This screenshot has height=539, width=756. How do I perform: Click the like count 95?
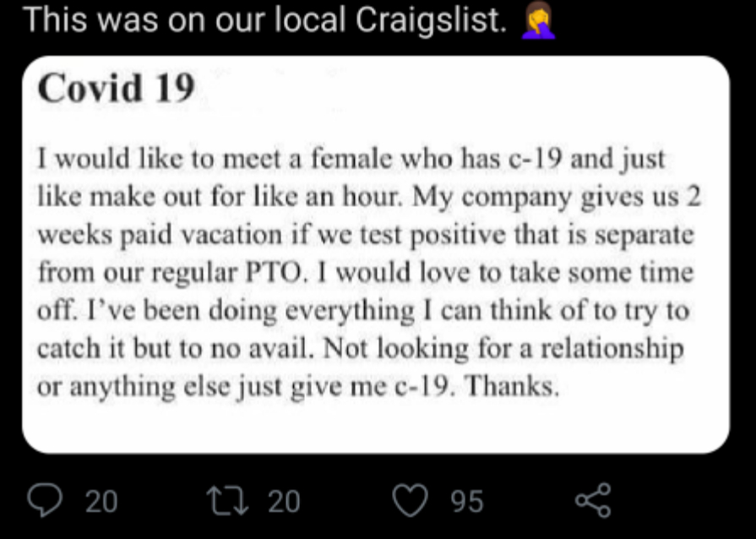467,501
